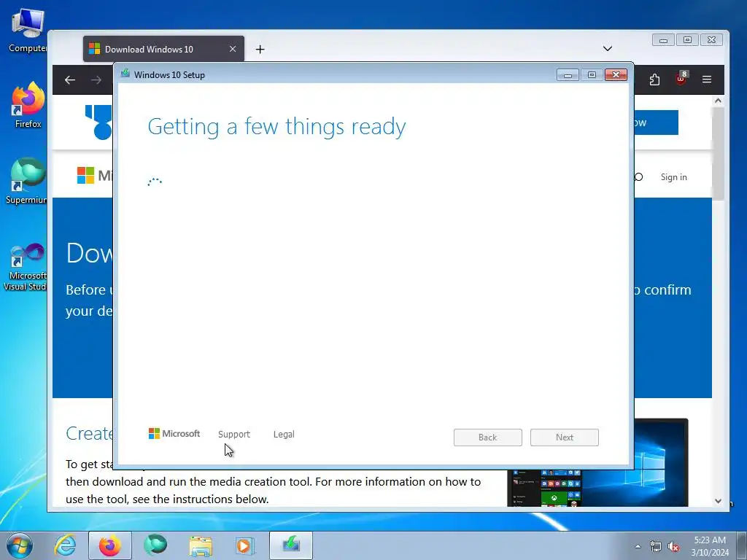Viewport: 747px width, 560px height.
Task: Open Windows Media Player from taskbar
Action: click(246, 545)
